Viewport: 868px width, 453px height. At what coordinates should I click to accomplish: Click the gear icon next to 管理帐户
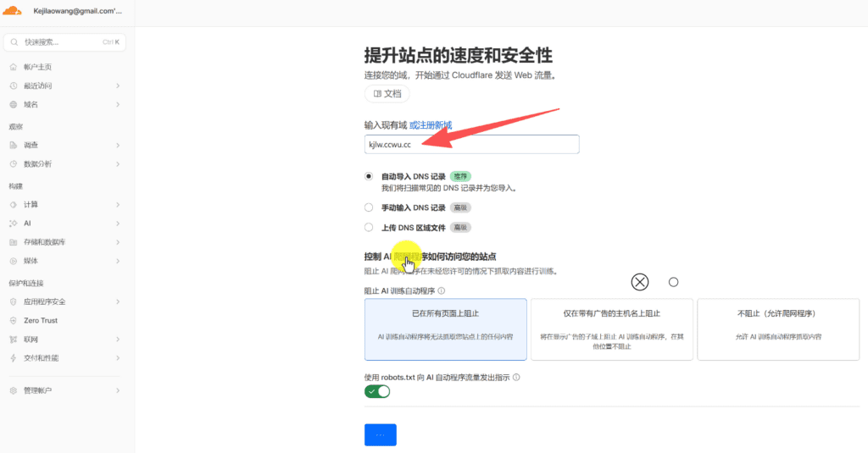point(14,390)
